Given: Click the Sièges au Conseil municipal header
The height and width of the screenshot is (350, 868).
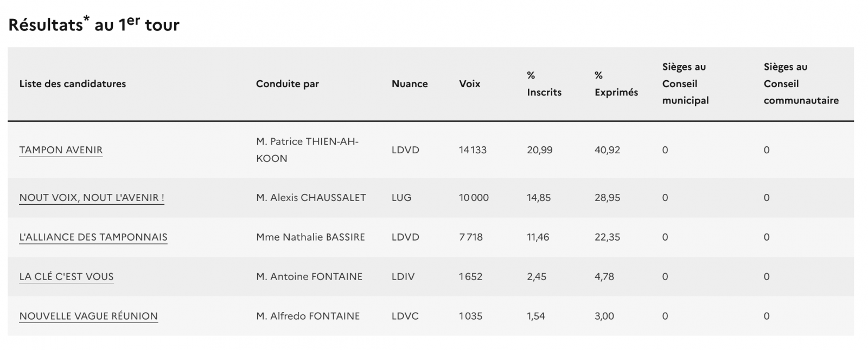Looking at the screenshot, I should (x=685, y=84).
